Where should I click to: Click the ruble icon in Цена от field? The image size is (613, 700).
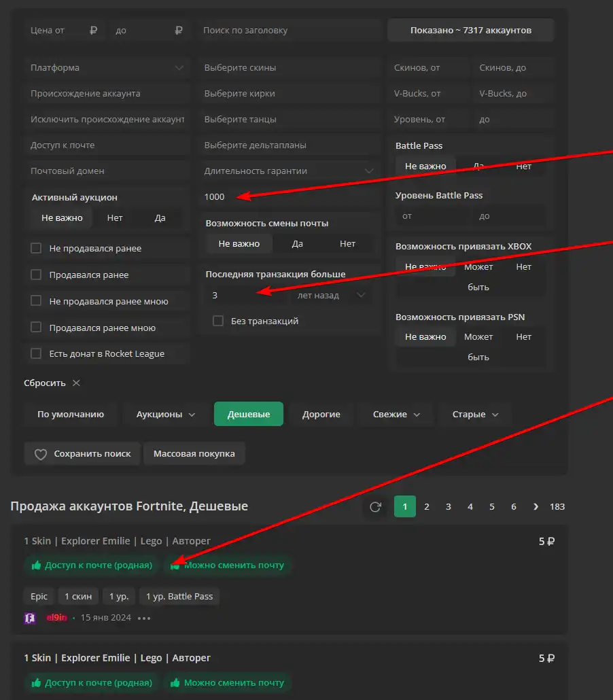(x=94, y=31)
